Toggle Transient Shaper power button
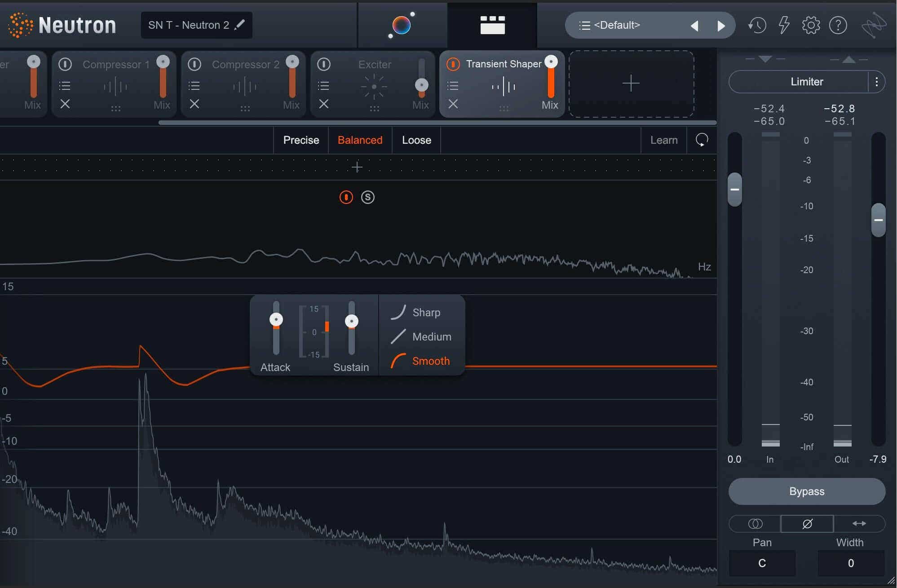The image size is (897, 588). (453, 64)
